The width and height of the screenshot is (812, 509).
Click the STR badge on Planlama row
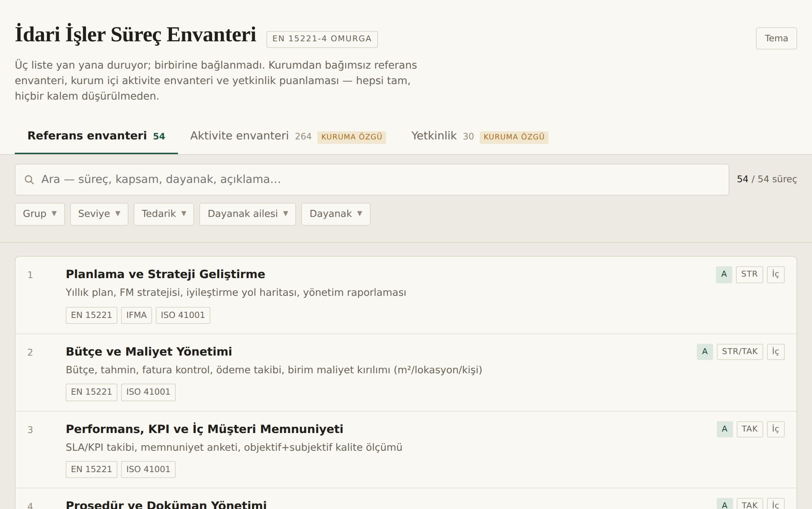[749, 274]
